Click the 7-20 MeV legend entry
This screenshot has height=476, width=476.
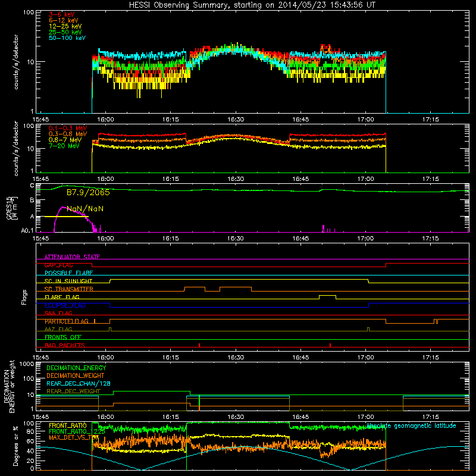[x=64, y=146]
